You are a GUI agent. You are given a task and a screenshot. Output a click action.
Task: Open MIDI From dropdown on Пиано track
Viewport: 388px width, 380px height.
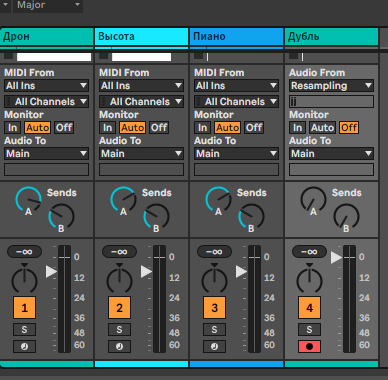[236, 86]
